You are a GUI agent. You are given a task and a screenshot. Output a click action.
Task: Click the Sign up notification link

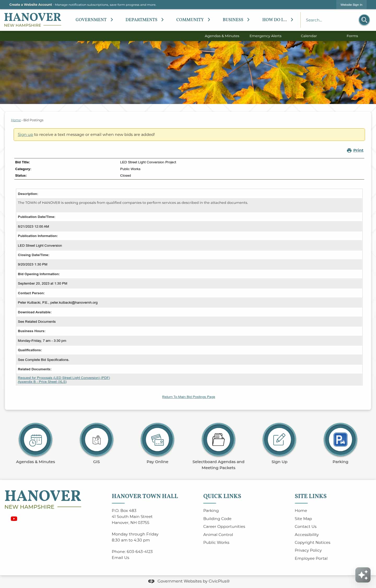point(25,135)
